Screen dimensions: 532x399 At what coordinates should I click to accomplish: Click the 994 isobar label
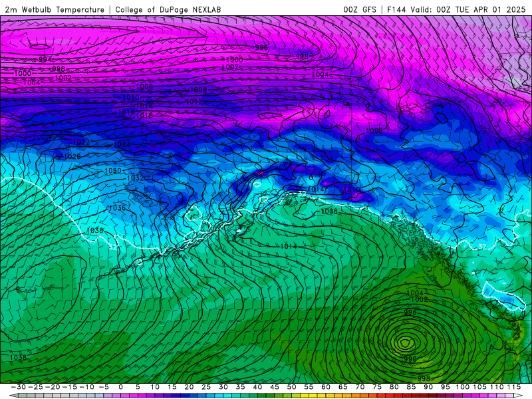point(45,60)
